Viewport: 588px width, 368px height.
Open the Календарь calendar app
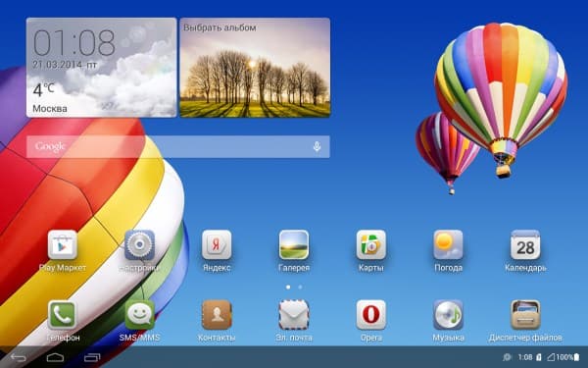[525, 244]
